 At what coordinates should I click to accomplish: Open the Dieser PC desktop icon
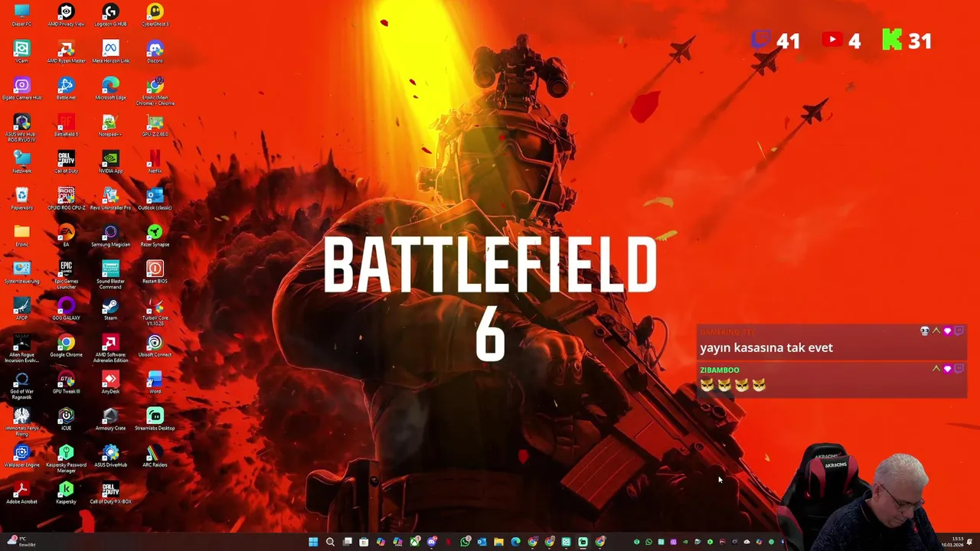pos(21,15)
